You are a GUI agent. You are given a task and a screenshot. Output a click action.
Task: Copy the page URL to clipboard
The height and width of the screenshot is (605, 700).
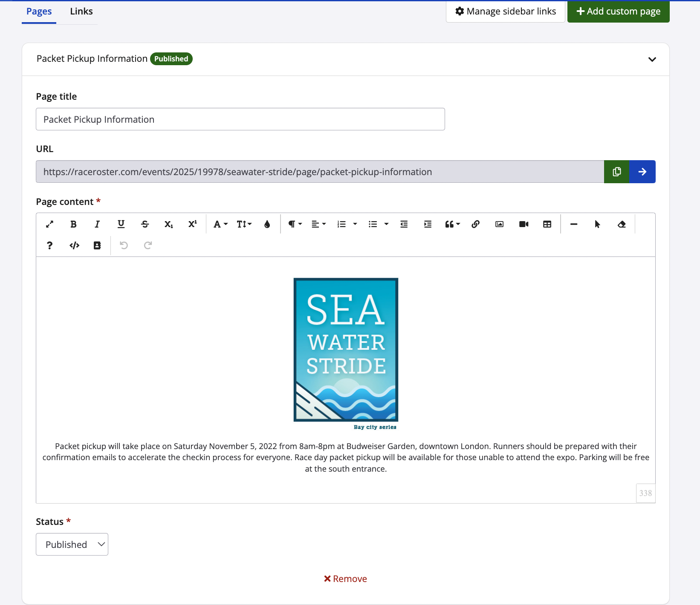(616, 172)
